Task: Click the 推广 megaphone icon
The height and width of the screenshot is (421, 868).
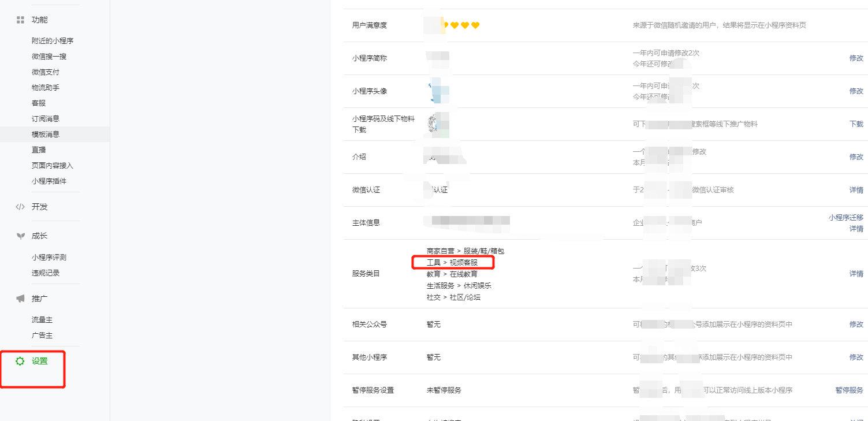Action: point(20,299)
